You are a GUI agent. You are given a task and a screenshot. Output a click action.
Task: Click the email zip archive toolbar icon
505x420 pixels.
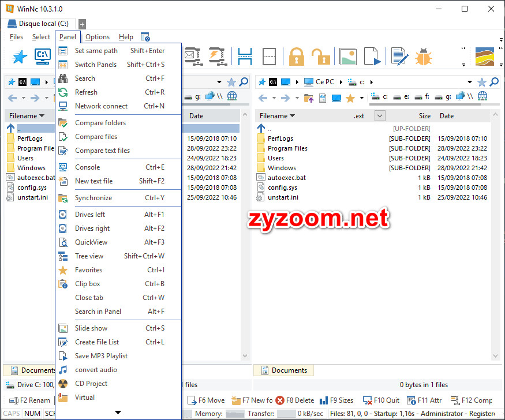point(193,57)
